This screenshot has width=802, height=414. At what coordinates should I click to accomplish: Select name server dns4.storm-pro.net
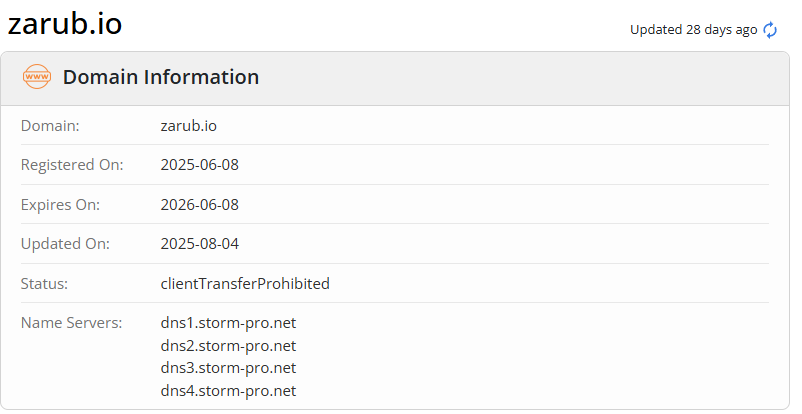pyautogui.click(x=228, y=391)
